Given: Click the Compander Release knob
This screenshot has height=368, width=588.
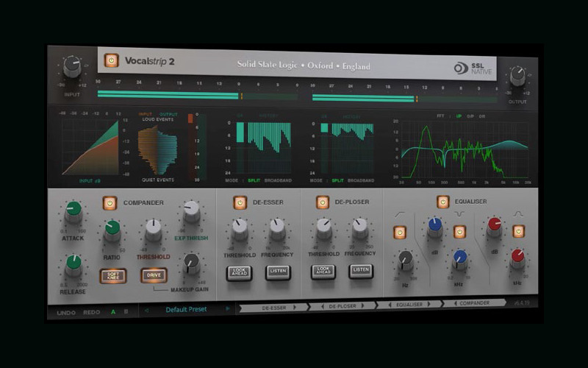Looking at the screenshot, I should (73, 265).
